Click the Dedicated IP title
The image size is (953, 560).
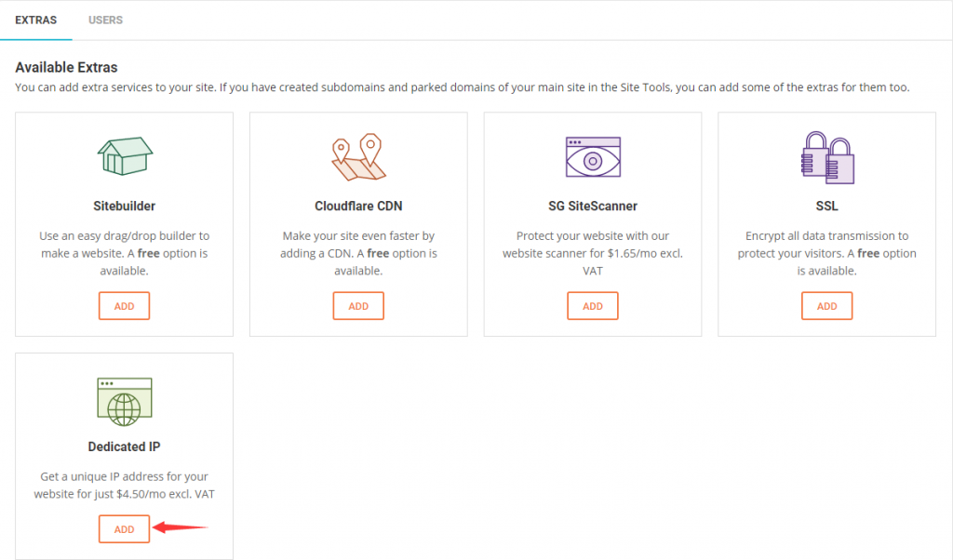pyautogui.click(x=124, y=447)
